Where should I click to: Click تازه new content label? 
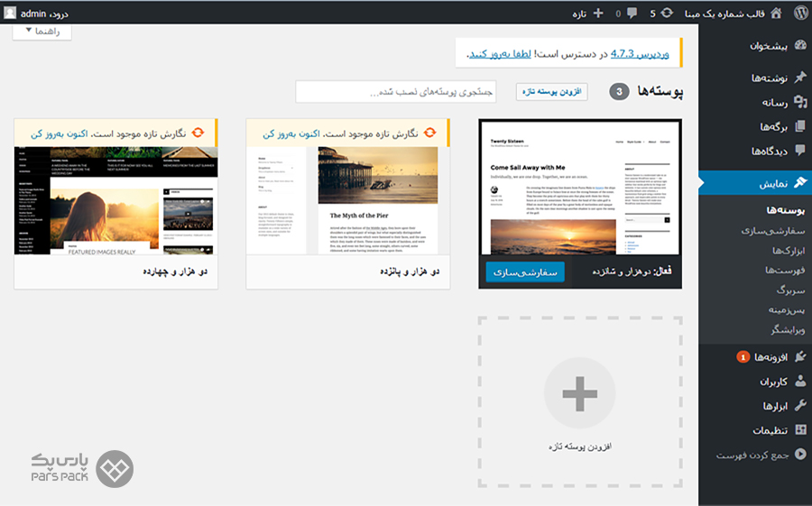(x=579, y=14)
